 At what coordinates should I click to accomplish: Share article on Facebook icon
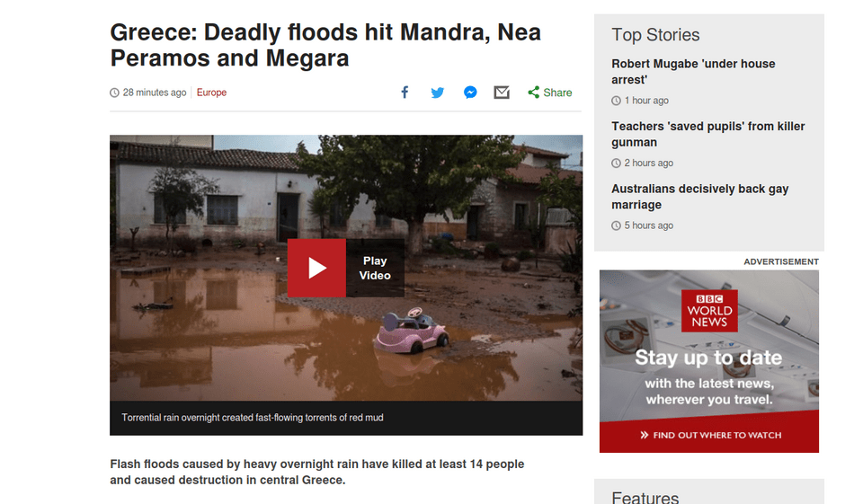pos(405,93)
